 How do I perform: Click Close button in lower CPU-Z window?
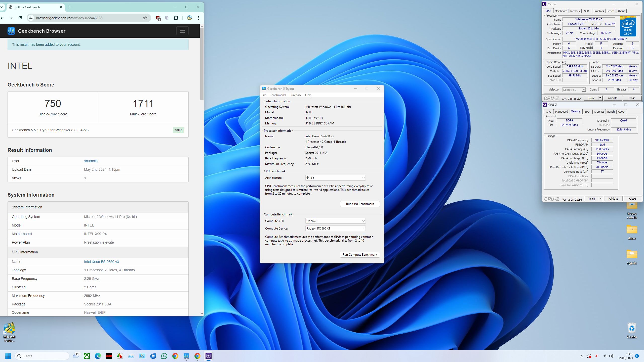(x=632, y=199)
